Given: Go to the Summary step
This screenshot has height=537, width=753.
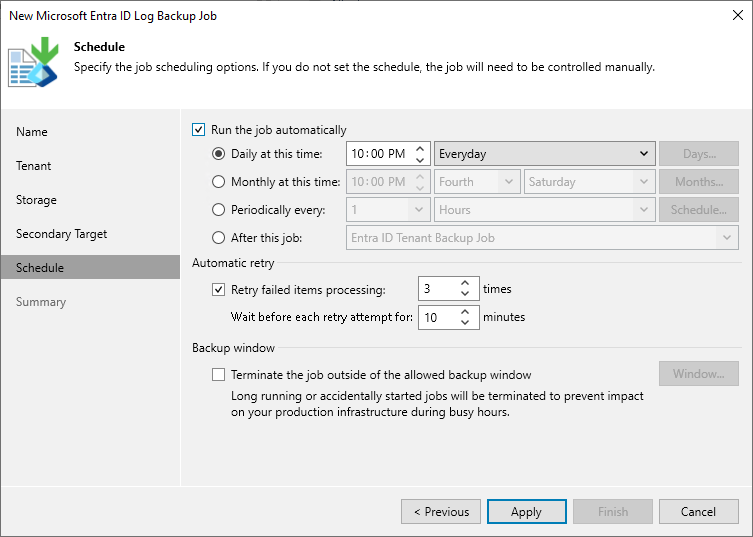Looking at the screenshot, I should coord(41,302).
